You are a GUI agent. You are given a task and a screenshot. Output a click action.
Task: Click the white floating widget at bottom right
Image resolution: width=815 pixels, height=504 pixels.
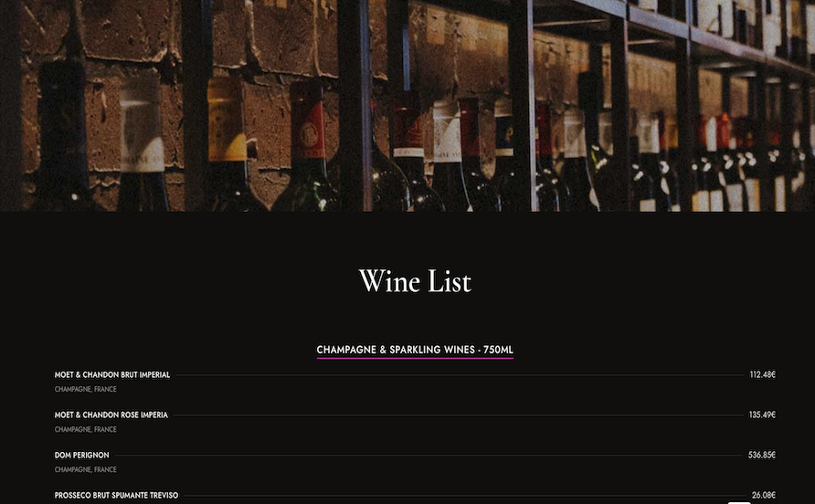(738, 502)
